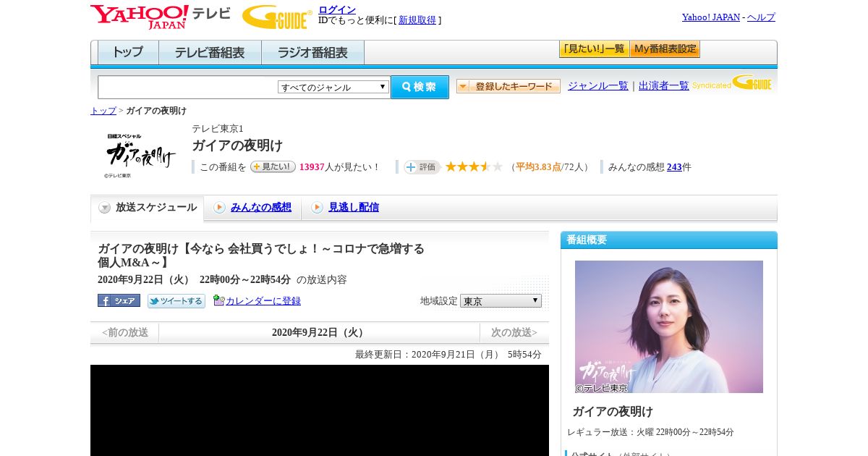The height and width of the screenshot is (456, 868).
Task: Focus the keyword search input field
Action: [x=188, y=87]
